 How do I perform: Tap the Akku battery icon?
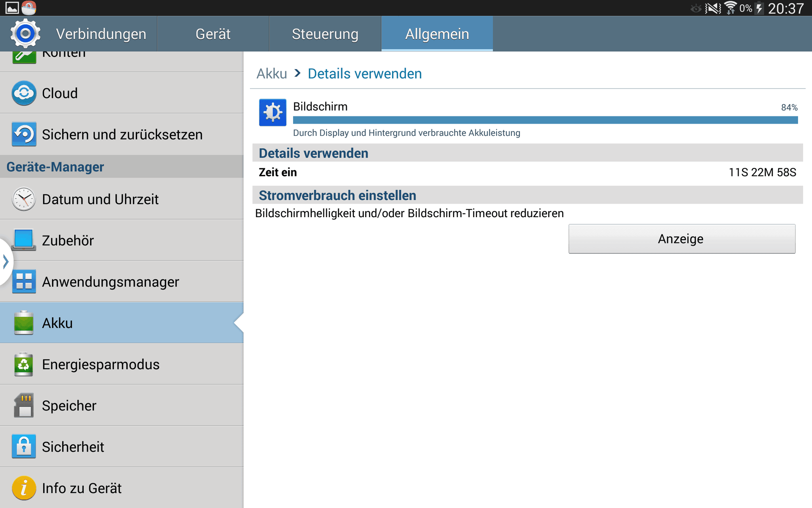click(x=24, y=323)
